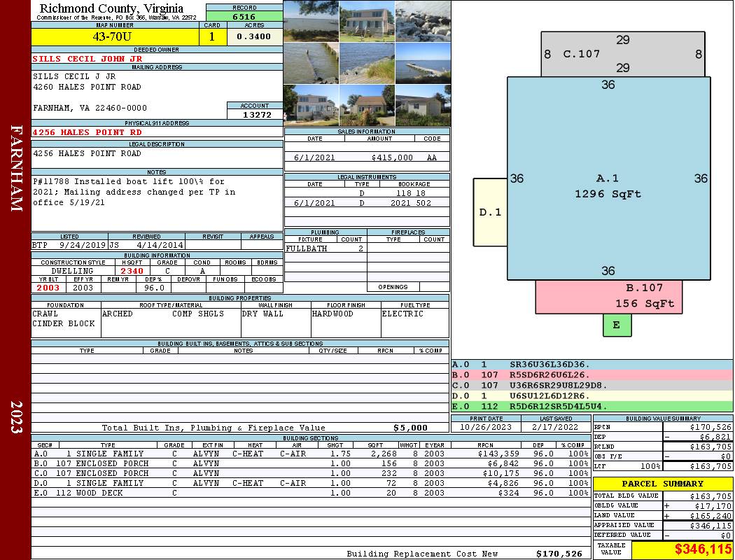Select sketch code row A.0 SR36U36L36D36
Viewport: 735px width, 560px height.
[x=591, y=365]
